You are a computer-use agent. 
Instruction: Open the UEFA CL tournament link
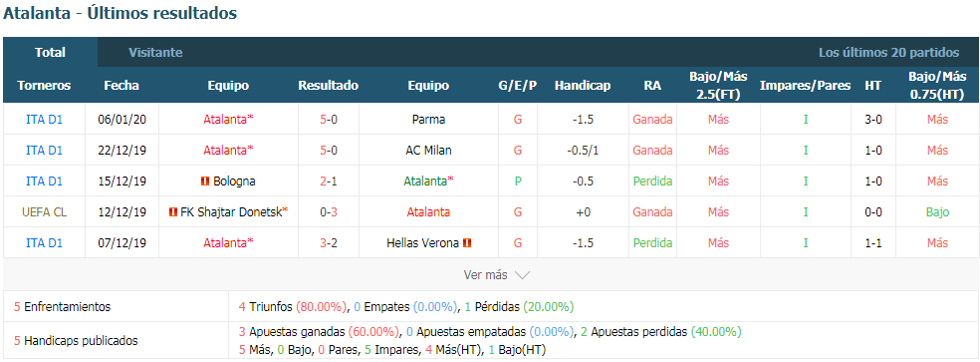coord(45,212)
